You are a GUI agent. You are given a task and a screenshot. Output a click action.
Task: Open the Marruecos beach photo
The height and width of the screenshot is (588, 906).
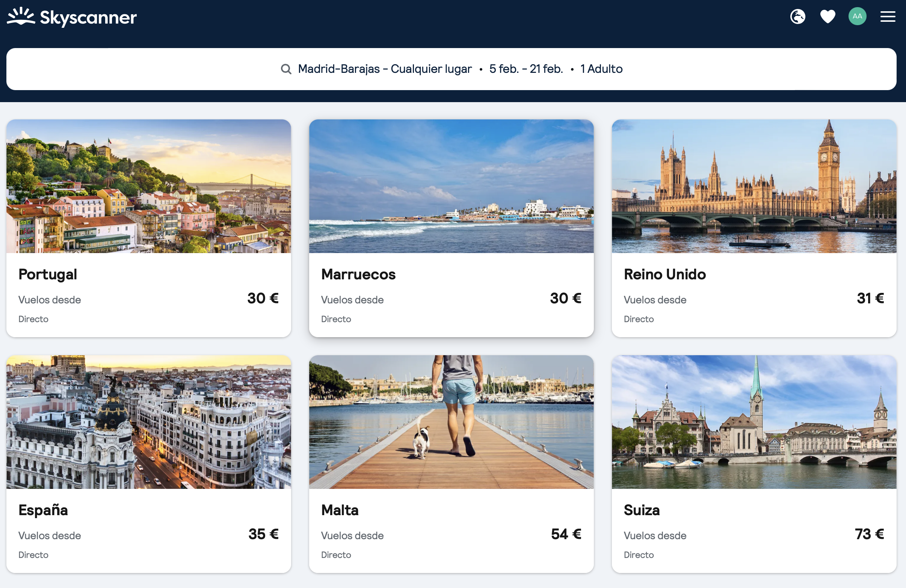(x=451, y=186)
